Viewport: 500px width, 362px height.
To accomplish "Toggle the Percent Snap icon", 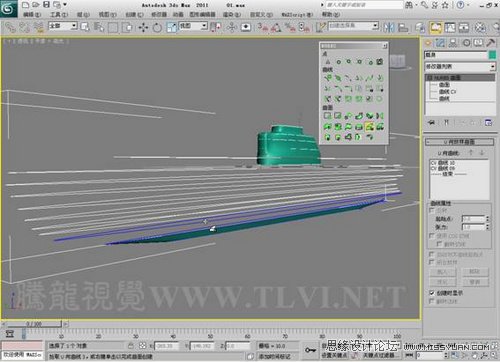I will pos(290,27).
